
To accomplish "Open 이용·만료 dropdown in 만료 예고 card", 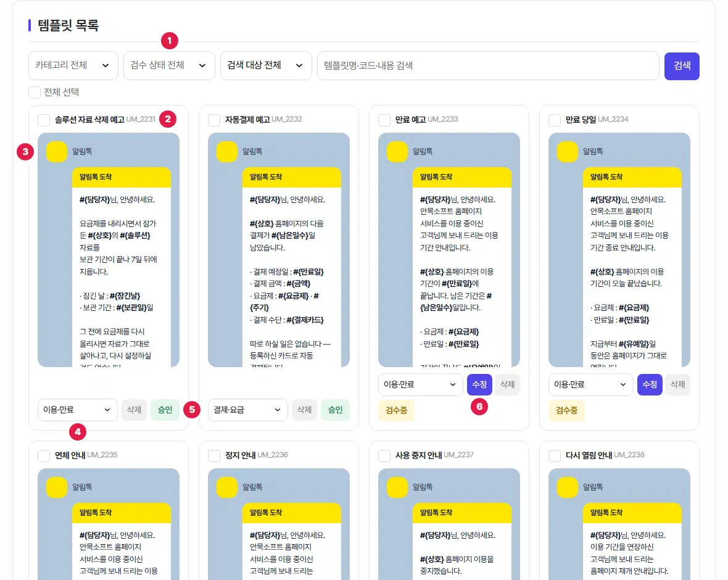I will coord(421,384).
